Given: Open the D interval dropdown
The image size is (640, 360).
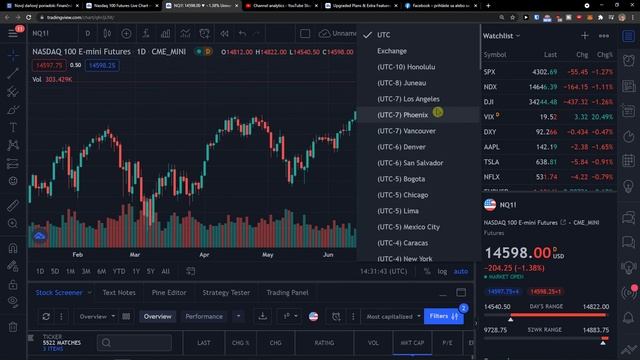Looking at the screenshot, I should (88, 33).
